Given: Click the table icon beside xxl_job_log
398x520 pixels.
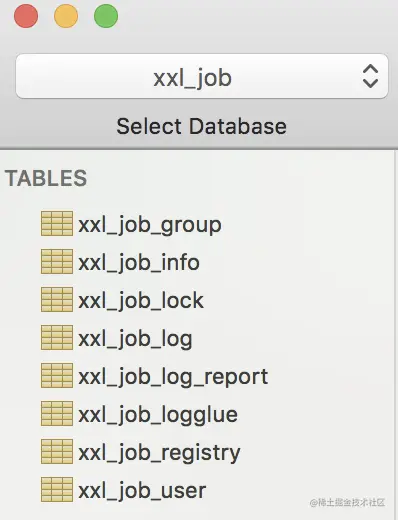Looking at the screenshot, I should 57,337.
